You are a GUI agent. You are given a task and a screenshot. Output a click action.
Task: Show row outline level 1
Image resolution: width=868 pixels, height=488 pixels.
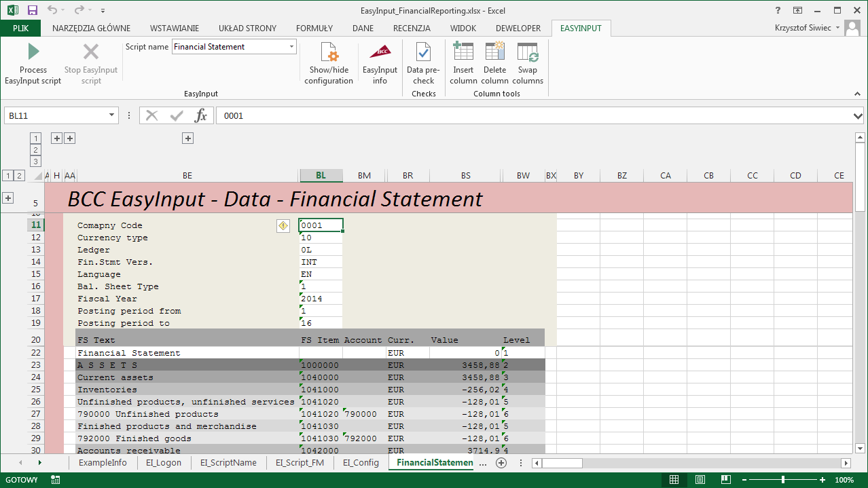click(8, 176)
